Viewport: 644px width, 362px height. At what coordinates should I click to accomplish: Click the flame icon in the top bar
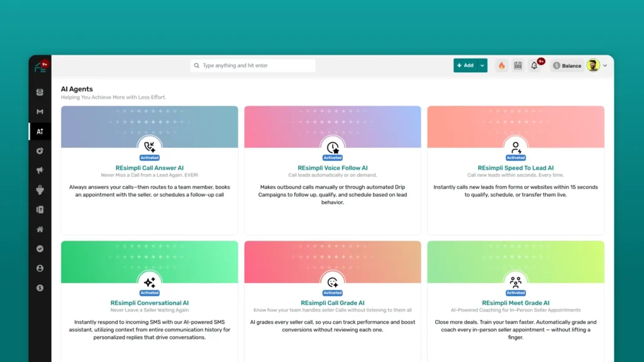point(501,65)
